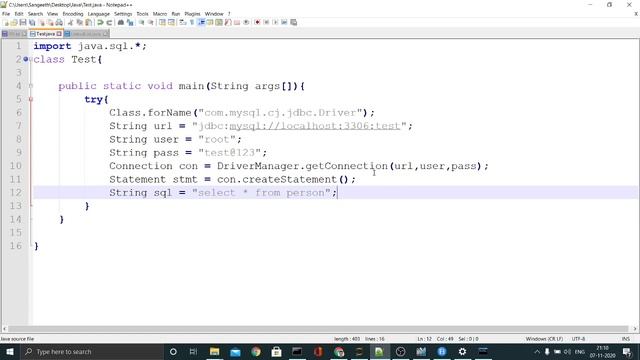
Task: Open the Function List toolbar icon
Action: (228, 22)
